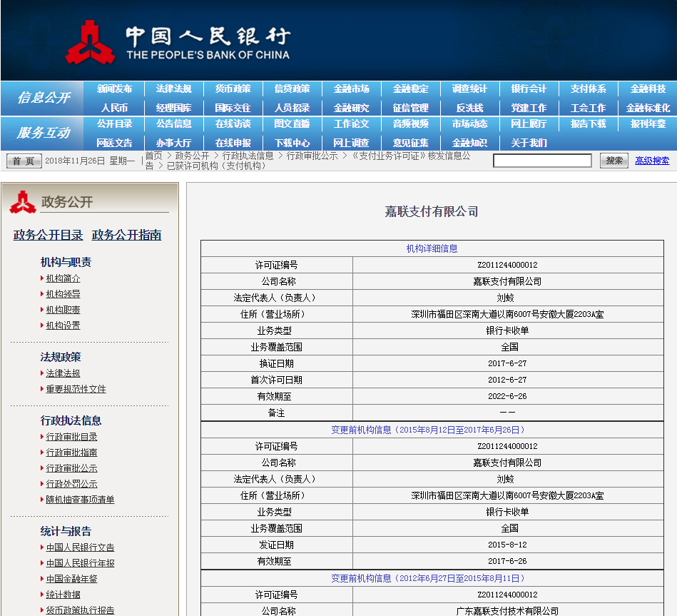Image resolution: width=677 pixels, height=616 pixels.
Task: Click the 嘉联支付有限公司 page title
Action: [x=432, y=212]
